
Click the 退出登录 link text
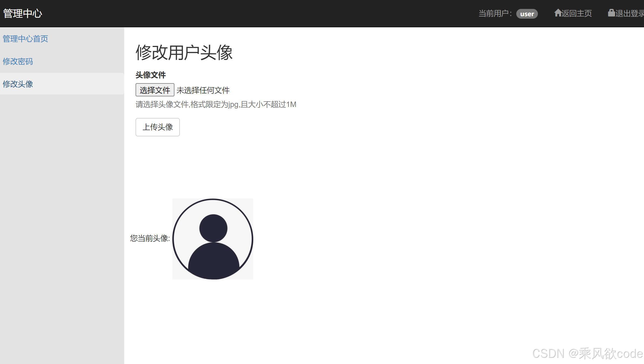click(x=629, y=13)
